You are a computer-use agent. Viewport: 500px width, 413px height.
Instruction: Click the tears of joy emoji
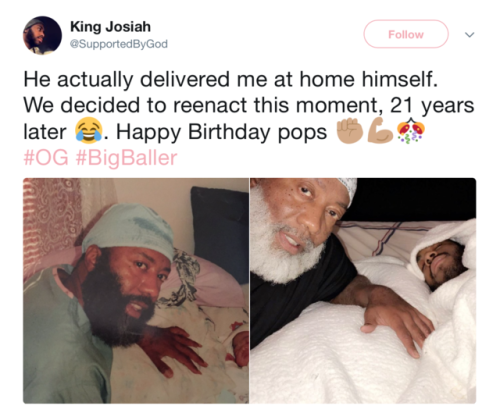click(88, 131)
